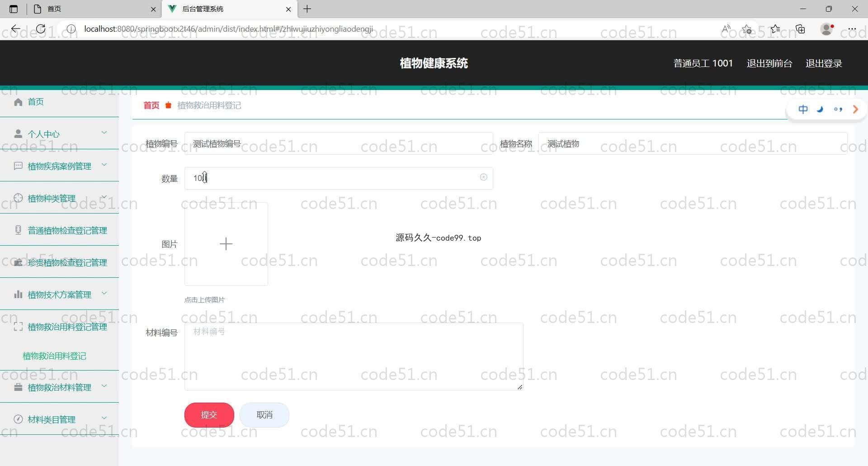Open the tab actions menu icon

(14, 9)
